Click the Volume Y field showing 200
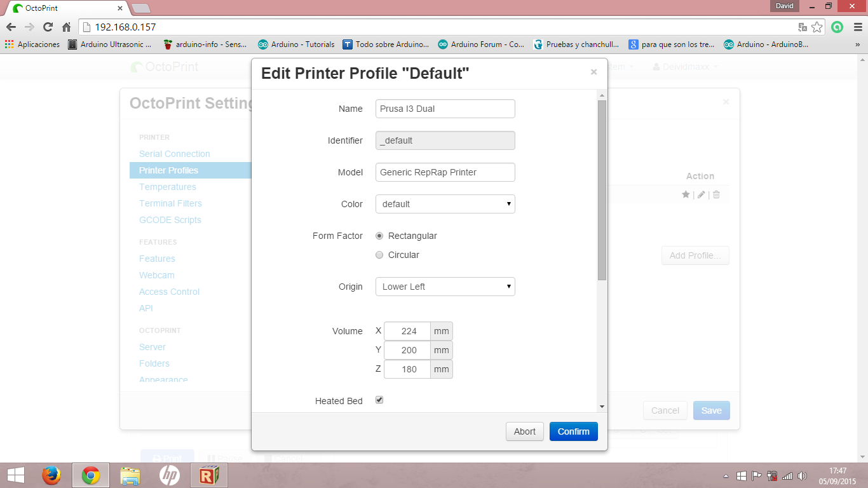This screenshot has height=488, width=868. [407, 350]
